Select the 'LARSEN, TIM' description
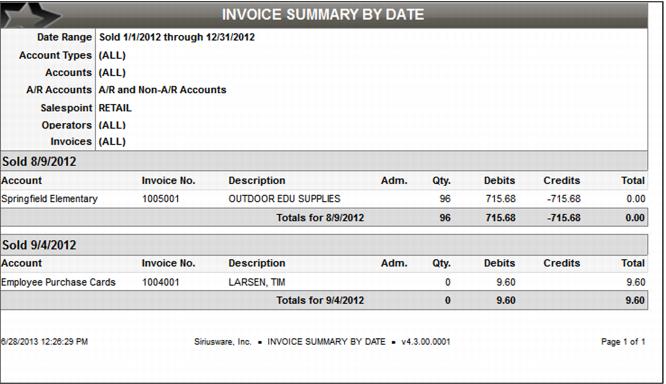Viewport: 666px width, 384px height. 257,282
